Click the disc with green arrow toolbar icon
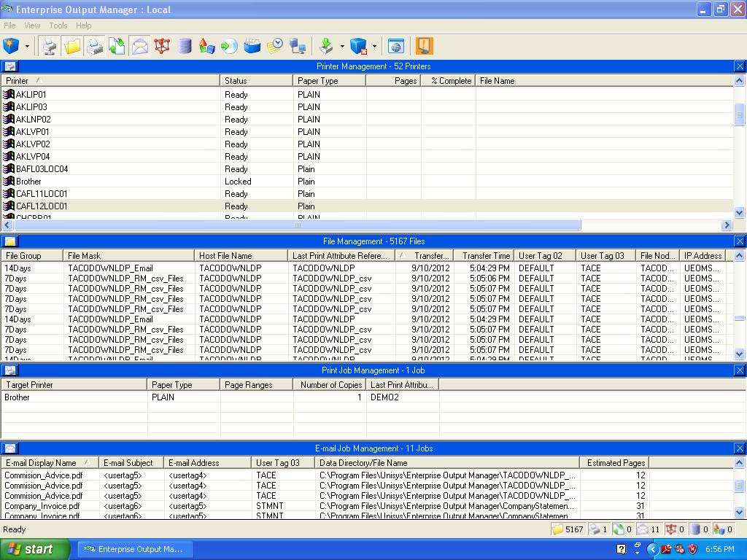 coord(229,46)
